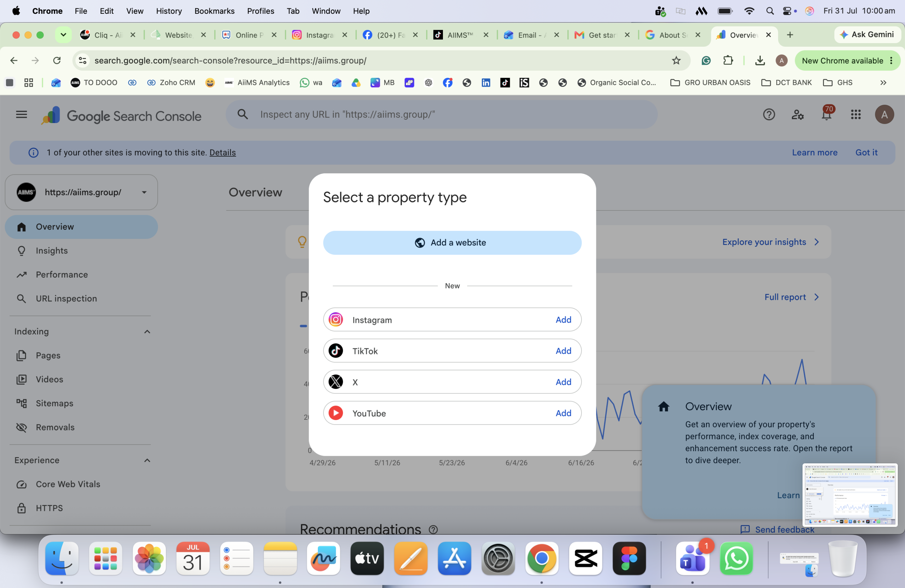
Task: Go back to previous page
Action: tap(14, 60)
